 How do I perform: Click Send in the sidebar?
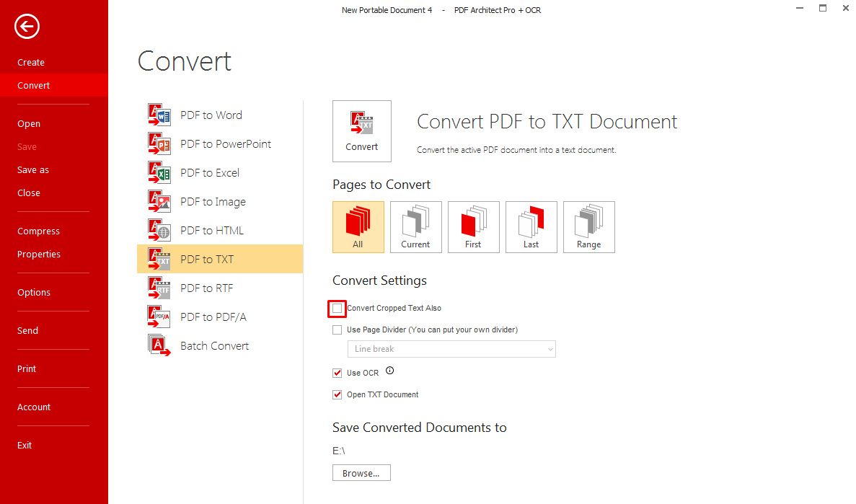(x=28, y=330)
